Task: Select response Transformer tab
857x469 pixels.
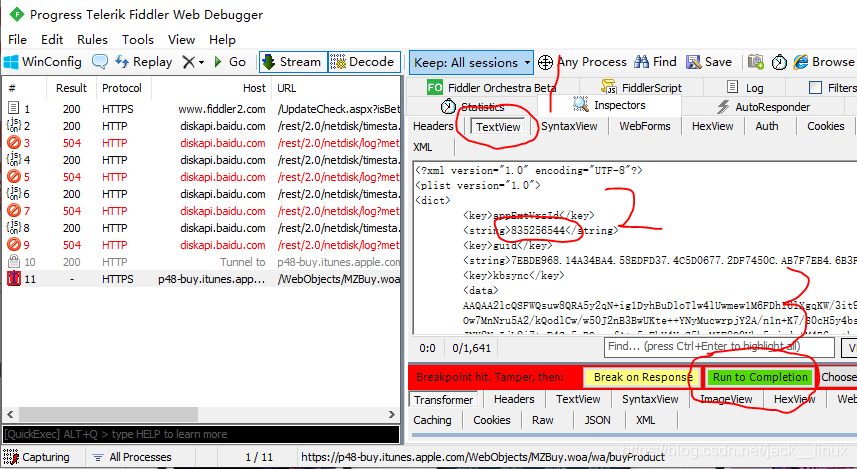Action: pyautogui.click(x=443, y=400)
